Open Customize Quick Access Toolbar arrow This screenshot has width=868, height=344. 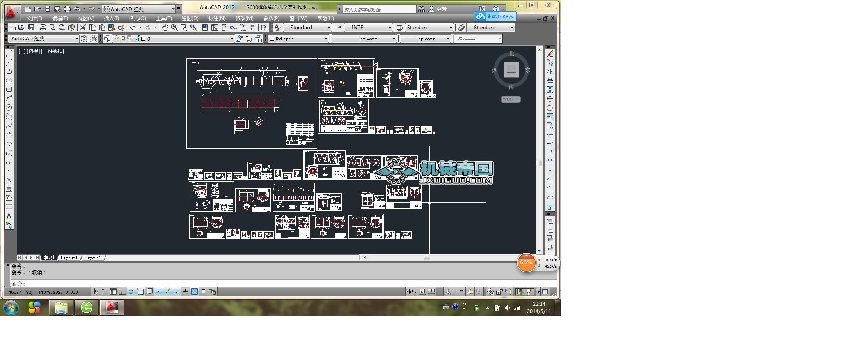coord(179,9)
